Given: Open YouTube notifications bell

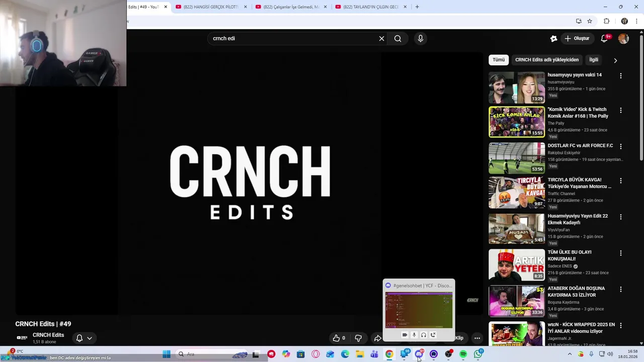Looking at the screenshot, I should (x=605, y=39).
